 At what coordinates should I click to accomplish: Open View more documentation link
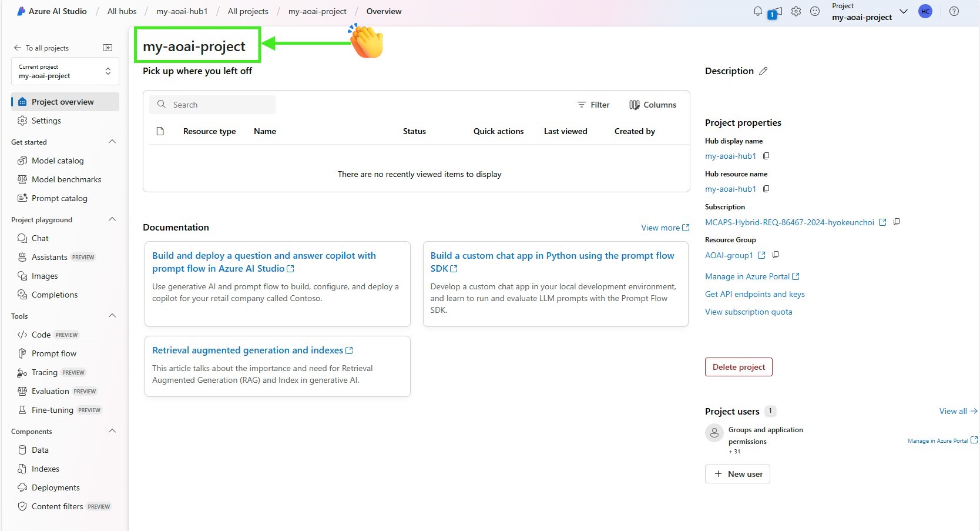click(665, 228)
